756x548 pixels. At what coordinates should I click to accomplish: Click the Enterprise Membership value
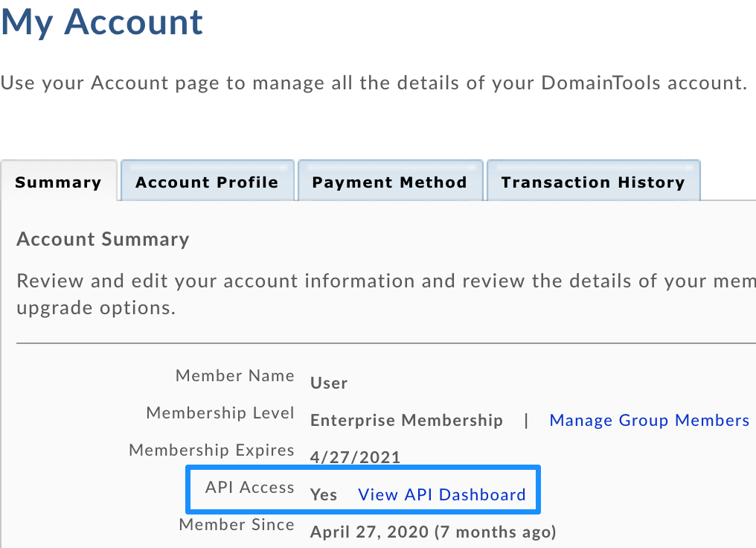point(406,420)
